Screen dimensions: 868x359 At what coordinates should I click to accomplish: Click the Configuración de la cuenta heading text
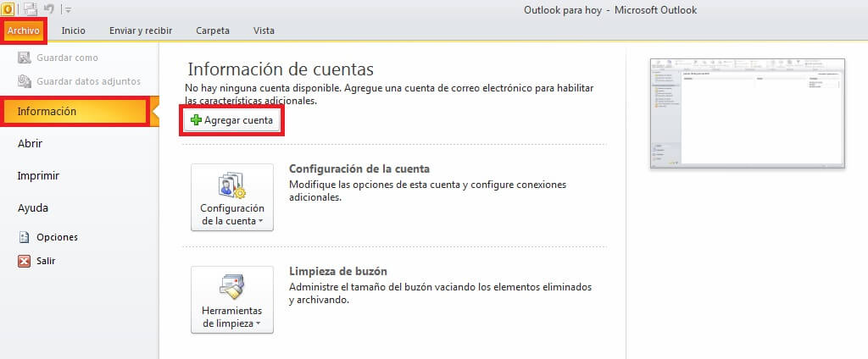359,168
